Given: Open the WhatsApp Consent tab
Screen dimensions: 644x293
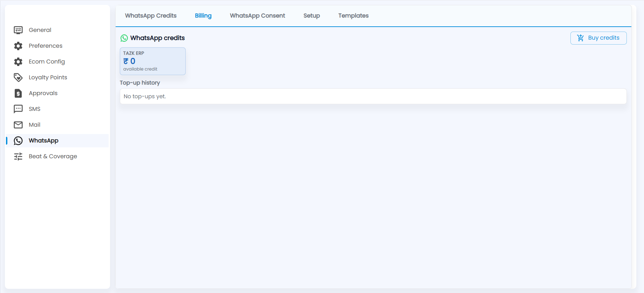Looking at the screenshot, I should (258, 15).
